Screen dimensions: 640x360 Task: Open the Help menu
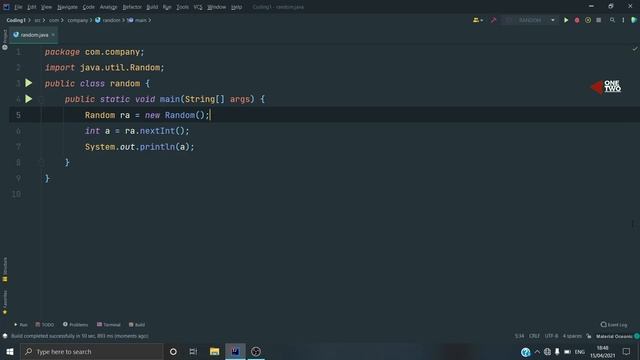236,7
